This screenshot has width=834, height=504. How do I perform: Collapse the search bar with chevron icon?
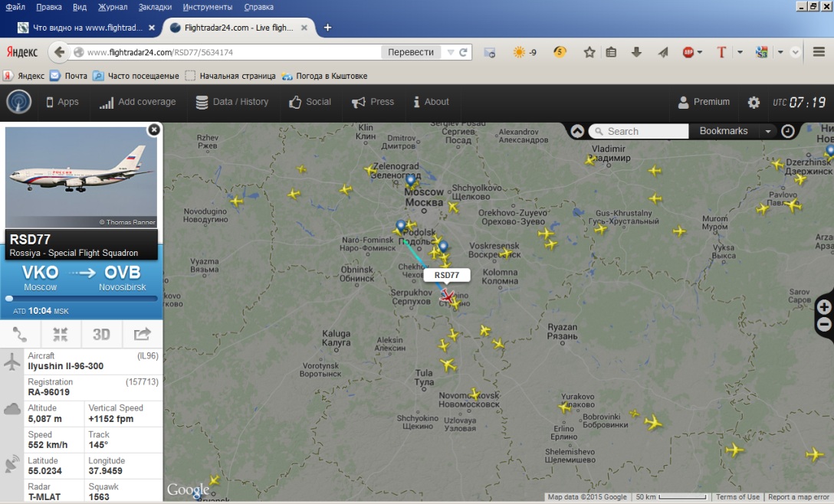[x=577, y=131]
